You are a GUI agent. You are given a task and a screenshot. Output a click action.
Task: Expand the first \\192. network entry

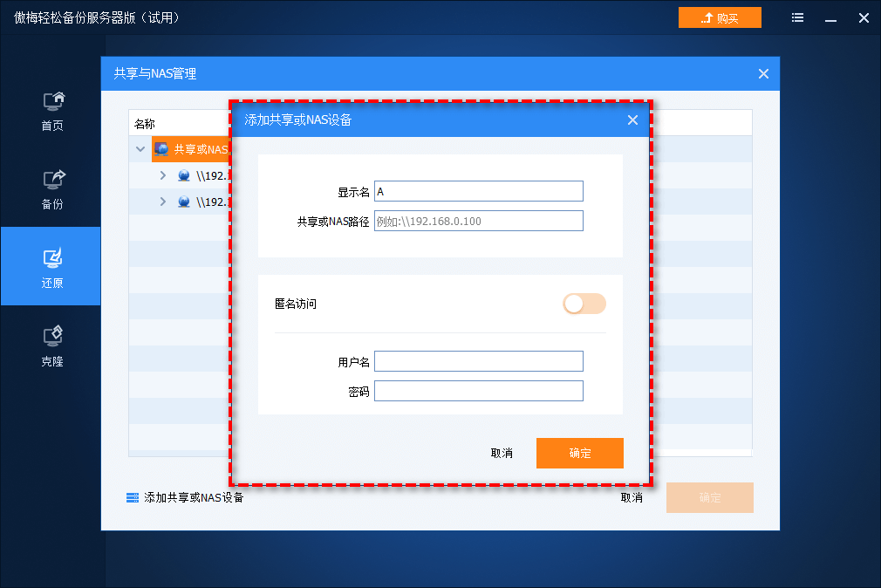pos(163,175)
